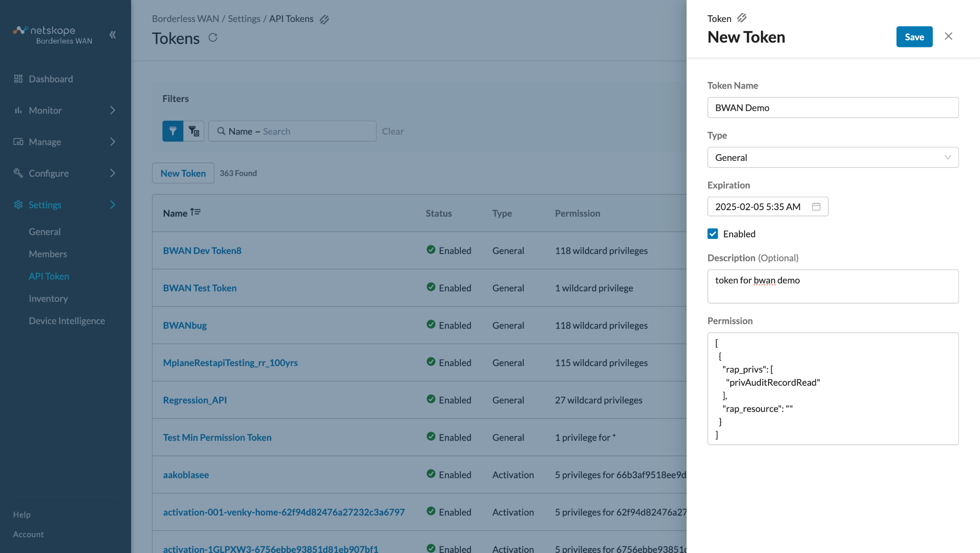Expand the Manage menu chevron
Image resolution: width=980 pixels, height=553 pixels.
(113, 142)
